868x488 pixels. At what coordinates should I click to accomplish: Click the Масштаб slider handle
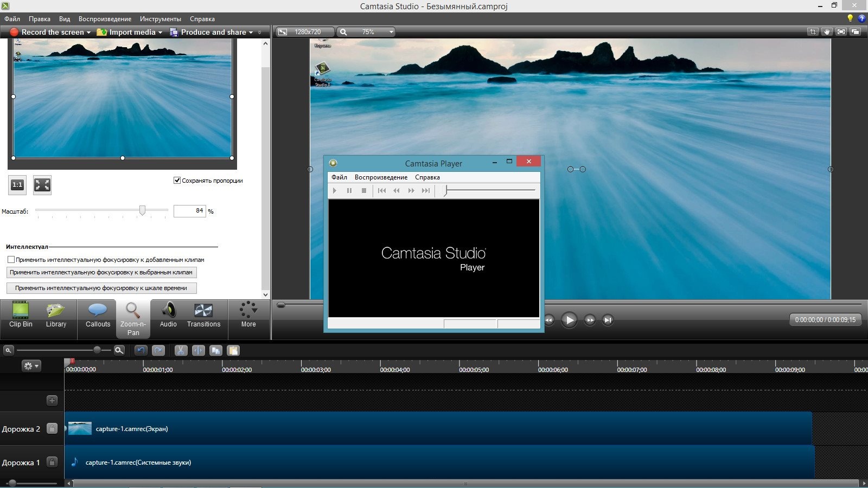pos(142,210)
